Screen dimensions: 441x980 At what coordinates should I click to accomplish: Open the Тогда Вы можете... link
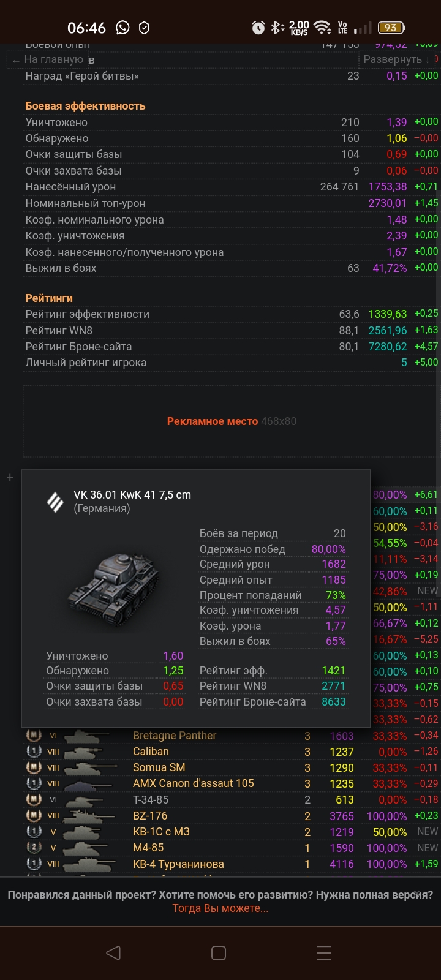(x=221, y=908)
